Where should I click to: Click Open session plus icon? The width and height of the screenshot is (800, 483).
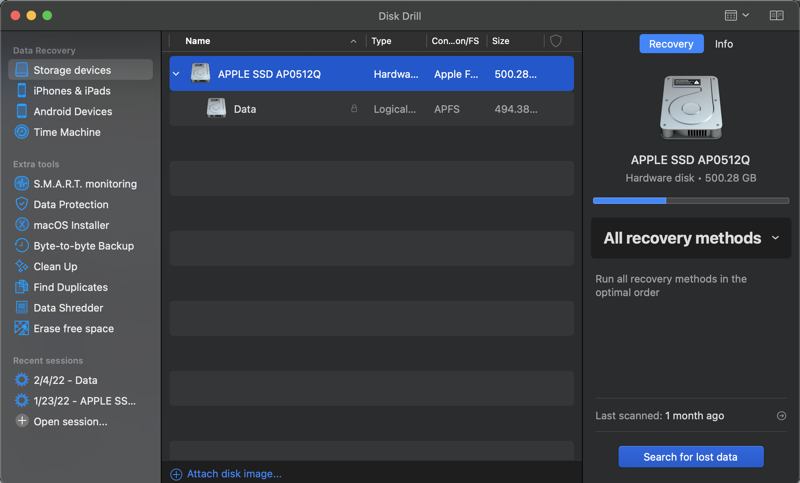[x=21, y=421]
